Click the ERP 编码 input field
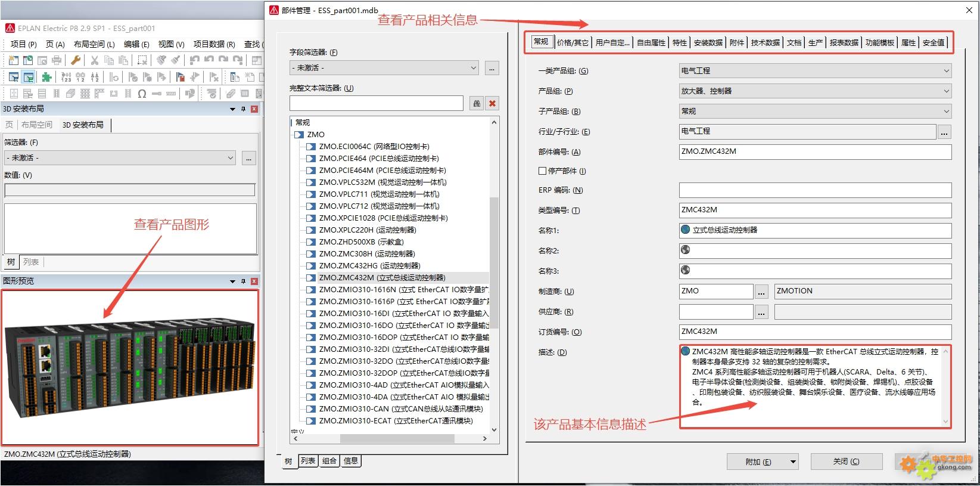The height and width of the screenshot is (486, 980). click(814, 190)
